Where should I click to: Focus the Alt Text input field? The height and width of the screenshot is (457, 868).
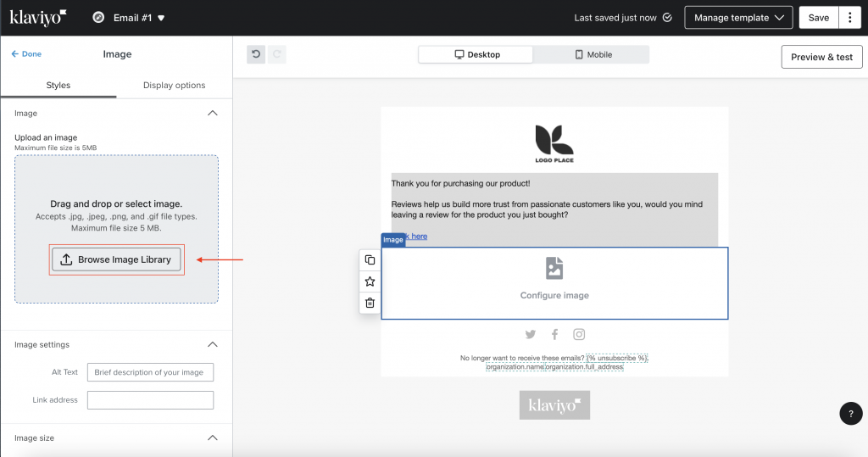(150, 372)
